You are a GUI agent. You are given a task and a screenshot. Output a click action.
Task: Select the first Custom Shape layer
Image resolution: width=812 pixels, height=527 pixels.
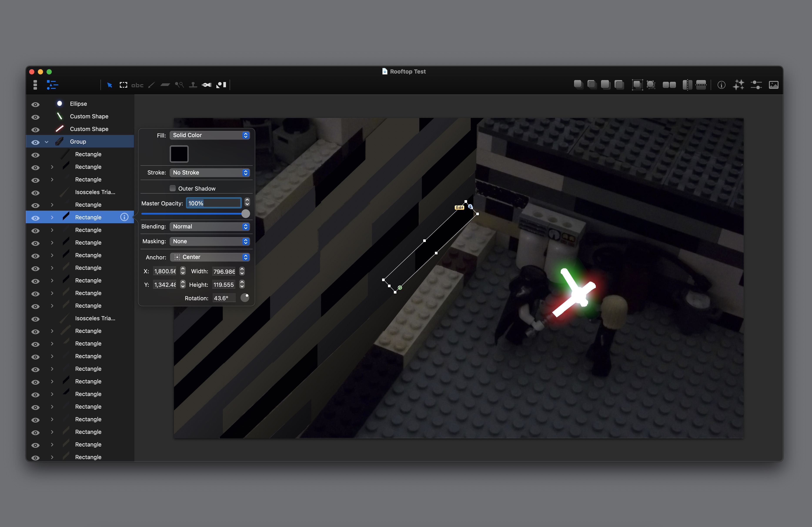click(89, 116)
